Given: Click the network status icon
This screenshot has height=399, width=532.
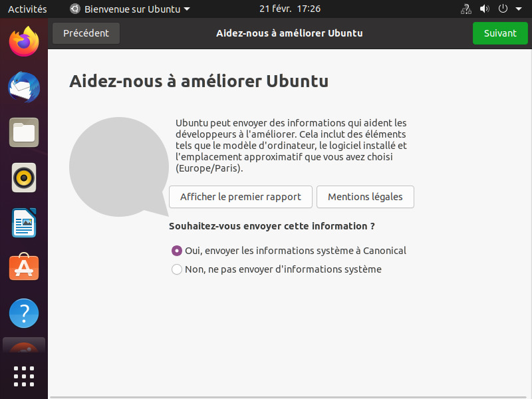Looking at the screenshot, I should (x=465, y=9).
